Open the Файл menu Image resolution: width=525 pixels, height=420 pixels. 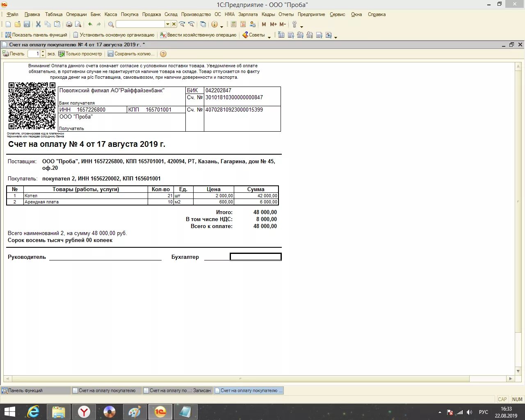tap(12, 14)
